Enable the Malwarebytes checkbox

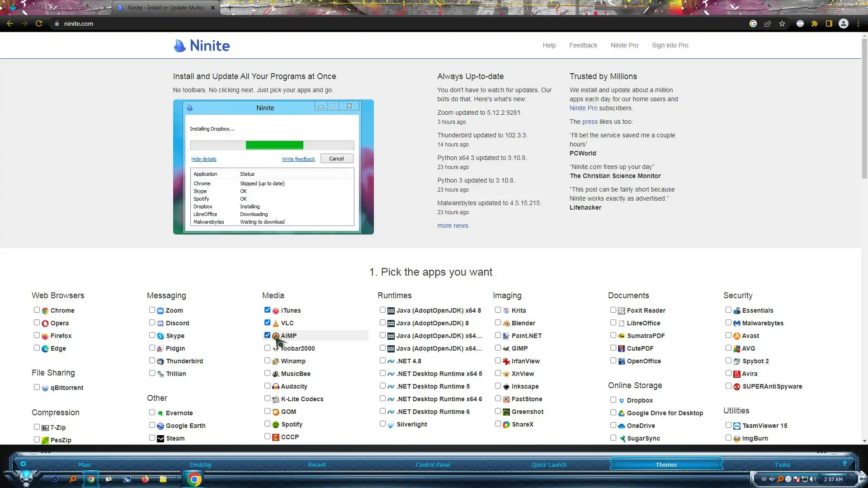click(728, 323)
